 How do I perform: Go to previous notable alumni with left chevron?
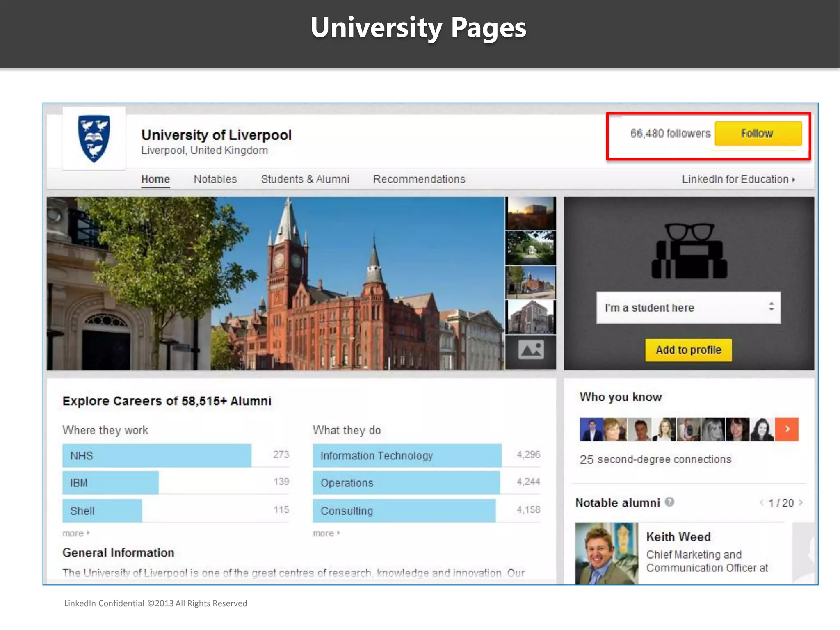tap(762, 502)
